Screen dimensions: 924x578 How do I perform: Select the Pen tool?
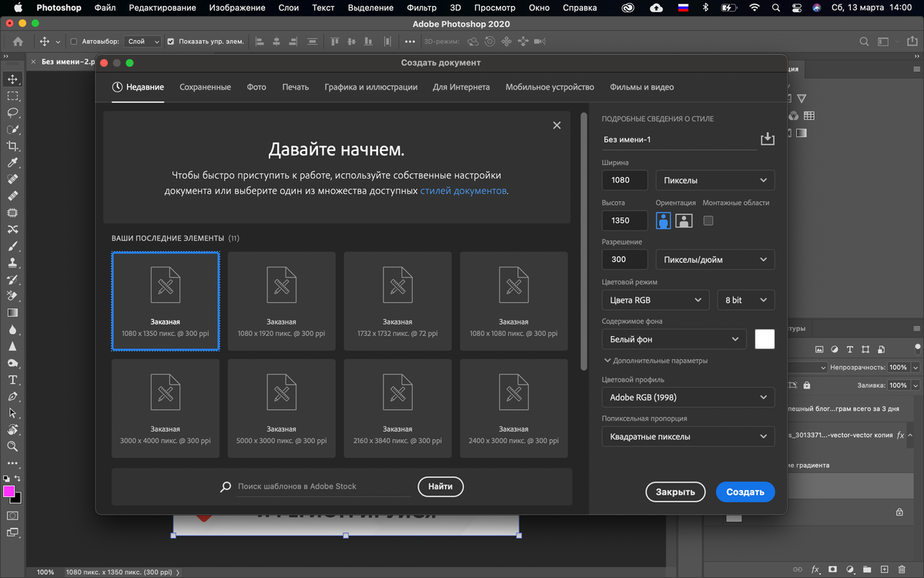click(12, 396)
